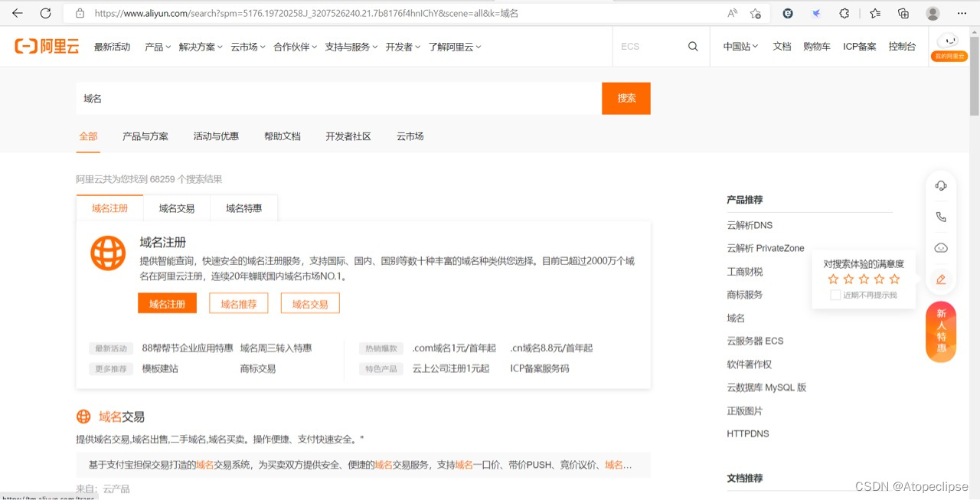This screenshot has width=980, height=500.
Task: Open the 文档 header link
Action: click(x=782, y=47)
